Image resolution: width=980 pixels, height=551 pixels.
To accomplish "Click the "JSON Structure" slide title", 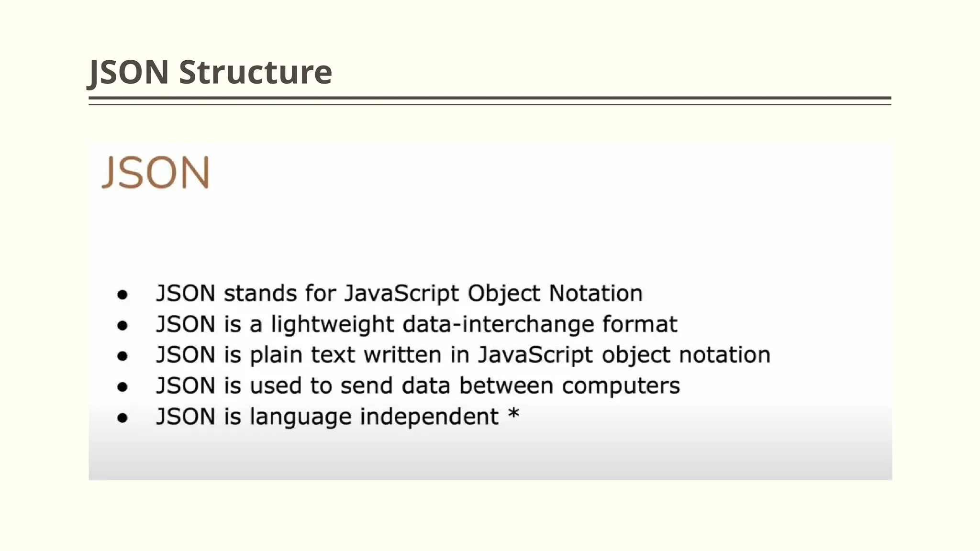I will click(210, 72).
